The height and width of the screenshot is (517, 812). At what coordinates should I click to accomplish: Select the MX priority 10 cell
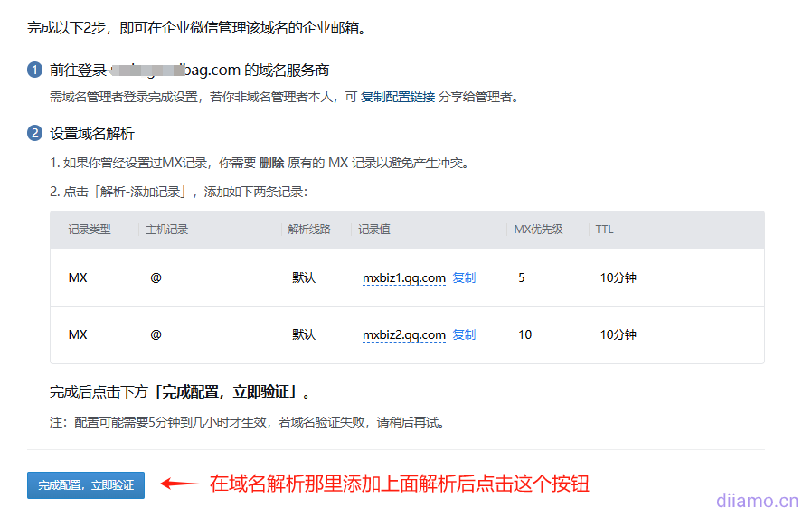click(x=524, y=335)
